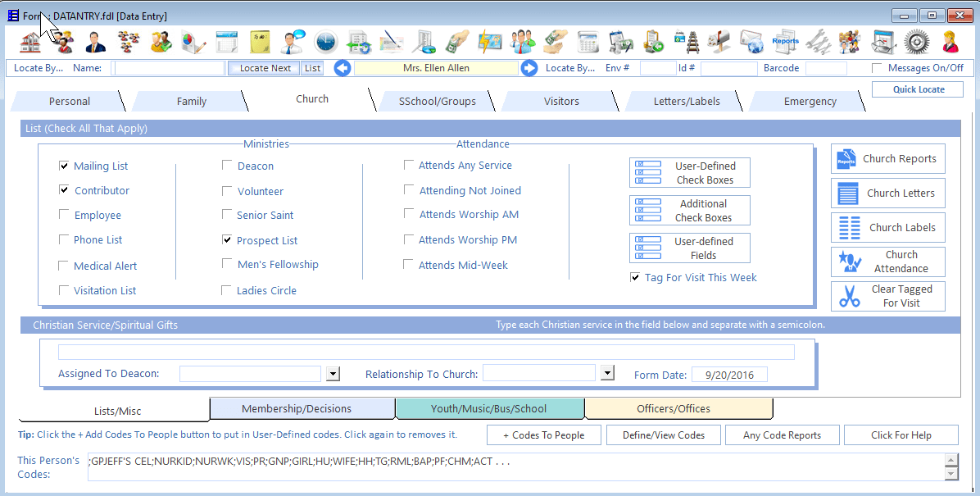Click the Form Date field
This screenshot has width=980, height=496.
pos(729,375)
